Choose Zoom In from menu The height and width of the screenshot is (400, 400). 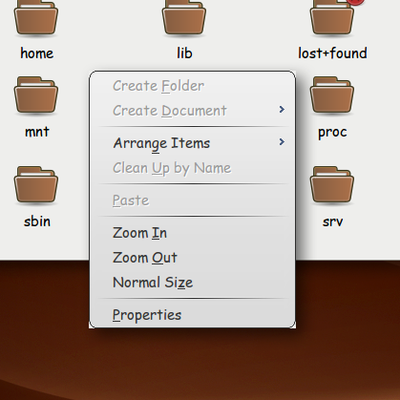click(x=192, y=233)
